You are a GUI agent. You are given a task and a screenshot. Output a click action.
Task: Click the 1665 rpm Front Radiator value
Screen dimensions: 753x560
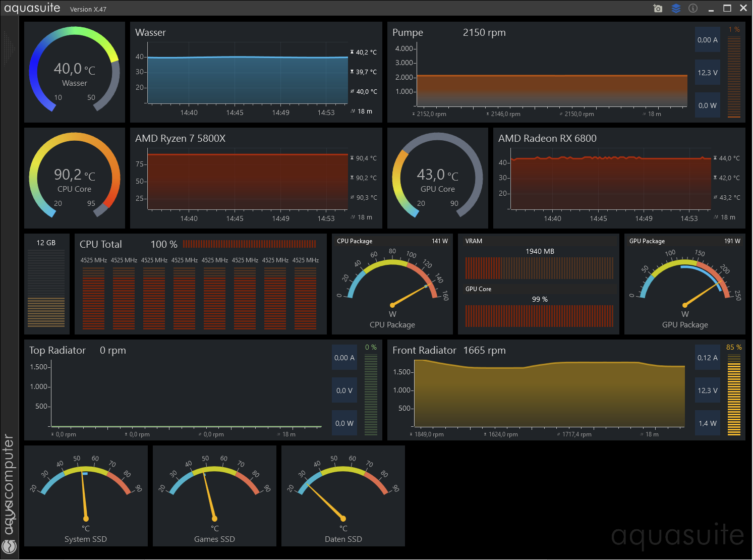(x=484, y=350)
